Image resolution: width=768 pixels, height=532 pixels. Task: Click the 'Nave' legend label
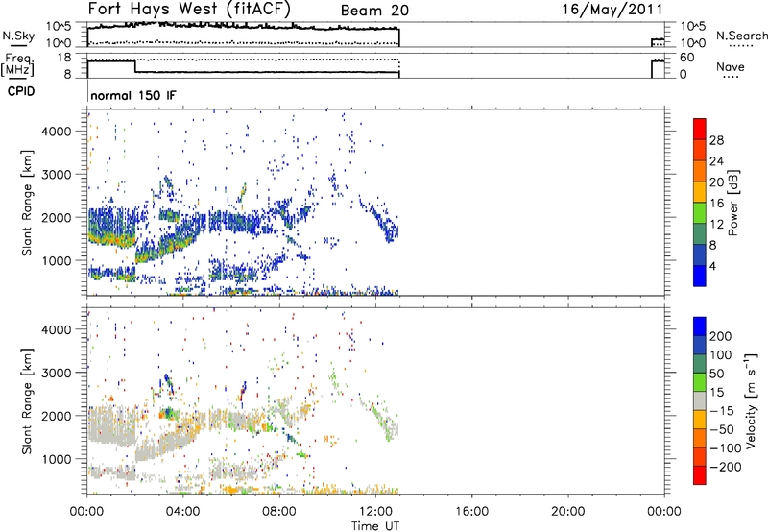tap(731, 66)
